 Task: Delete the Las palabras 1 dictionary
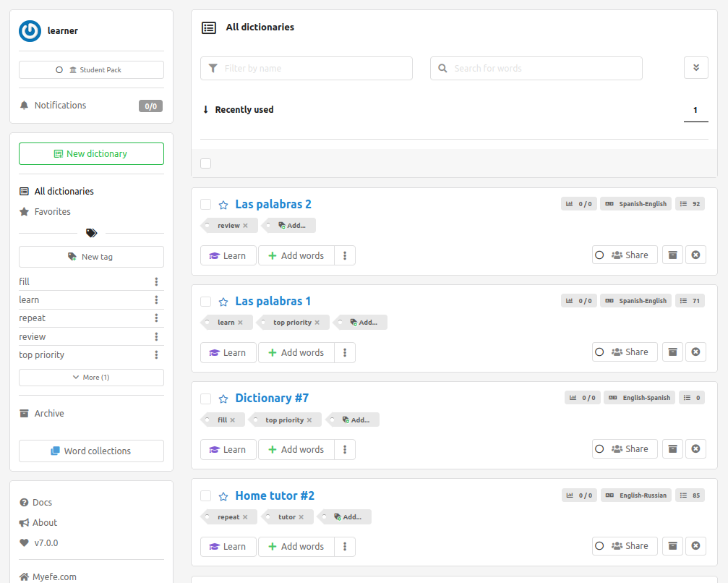(695, 352)
